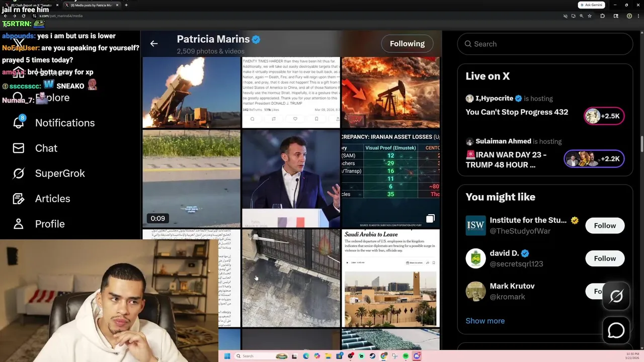Open Chat in sidebar
Image resolution: width=644 pixels, height=362 pixels.
point(46,148)
